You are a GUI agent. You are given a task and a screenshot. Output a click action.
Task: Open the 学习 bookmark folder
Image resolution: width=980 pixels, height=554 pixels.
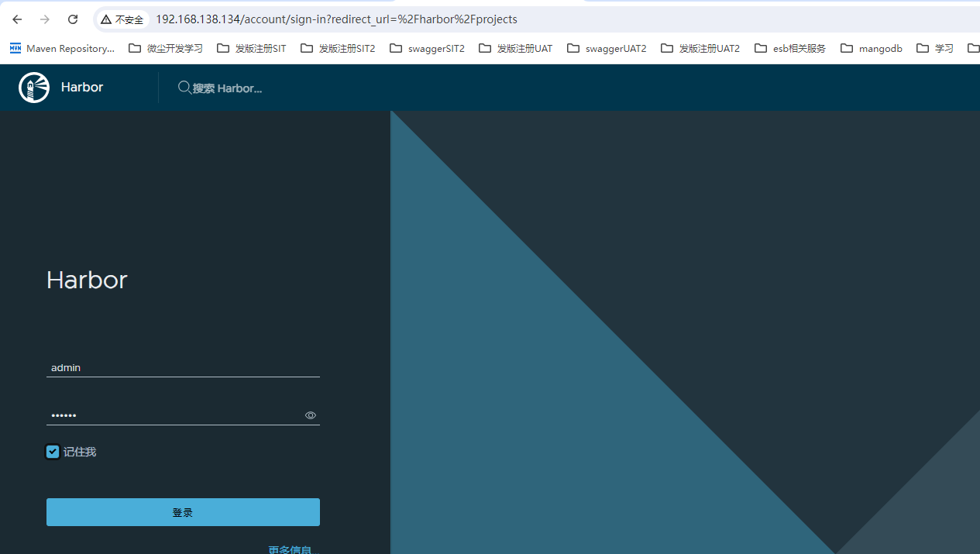coord(935,48)
